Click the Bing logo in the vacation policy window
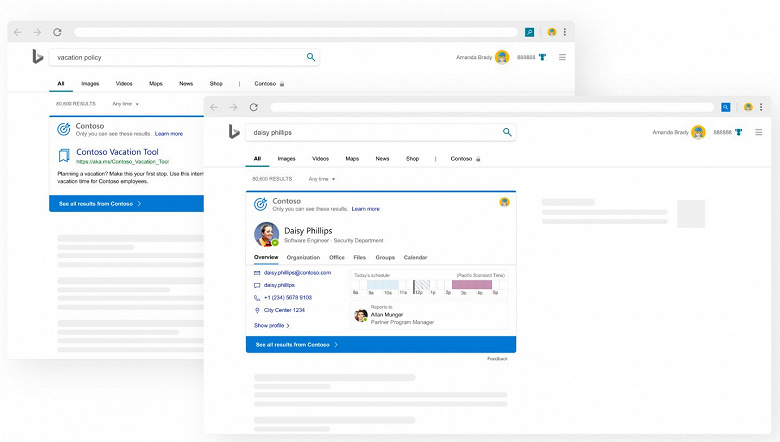Viewport: 780px width, 442px height. click(37, 57)
